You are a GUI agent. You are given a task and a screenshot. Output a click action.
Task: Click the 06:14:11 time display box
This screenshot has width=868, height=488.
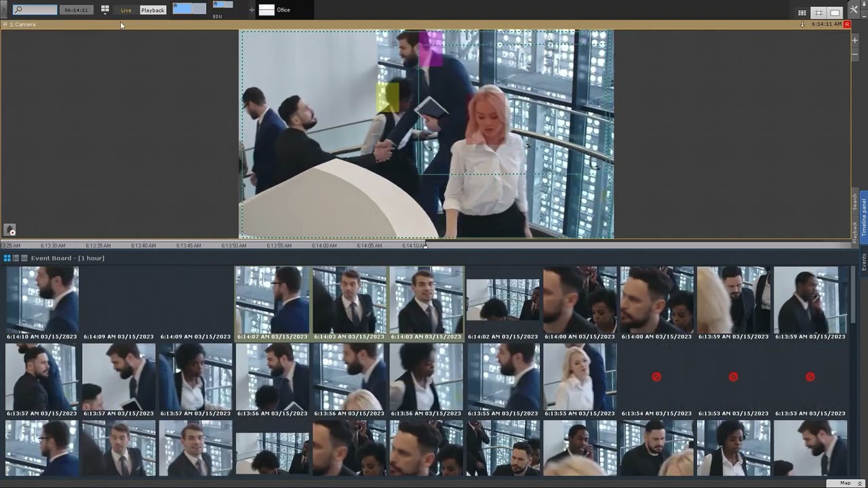(x=77, y=10)
